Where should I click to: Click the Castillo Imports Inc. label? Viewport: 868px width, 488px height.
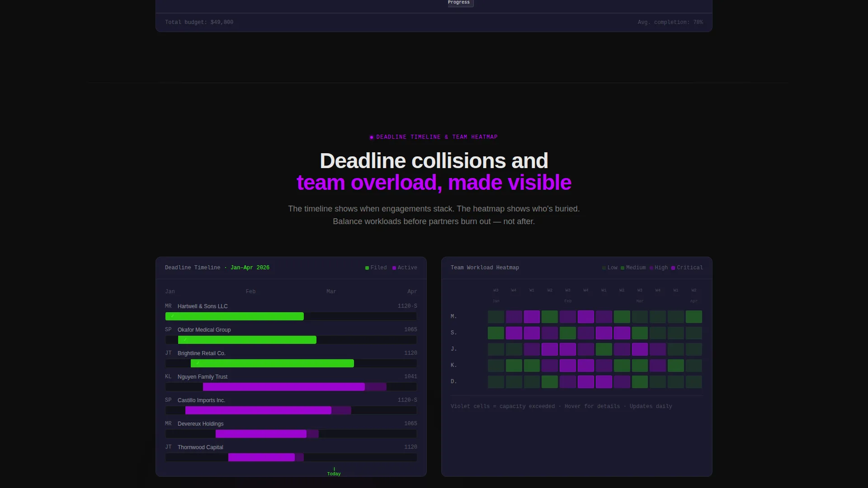coord(201,400)
